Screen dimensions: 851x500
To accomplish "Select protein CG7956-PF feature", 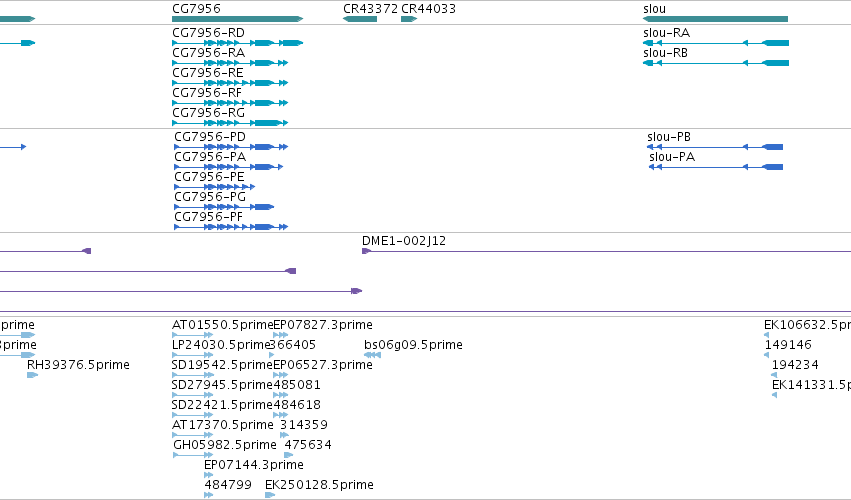I will tap(231, 227).
